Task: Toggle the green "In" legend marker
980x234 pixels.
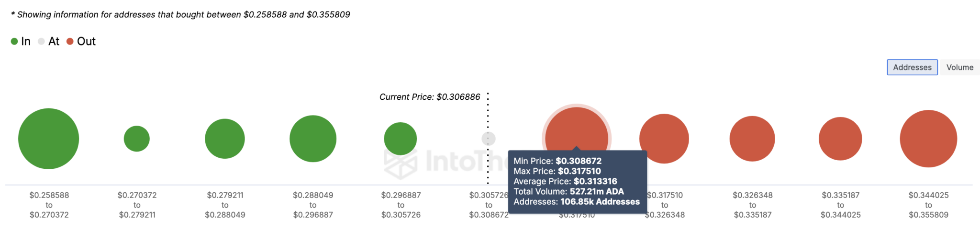Action: coord(14,41)
